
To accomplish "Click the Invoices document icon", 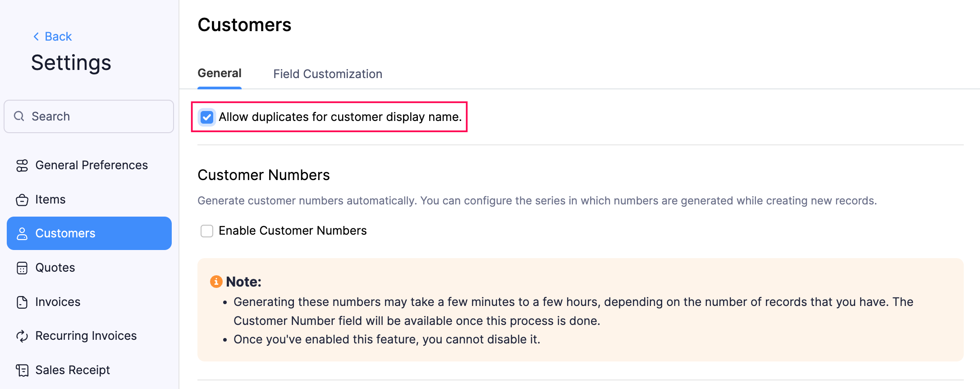I will coord(23,302).
